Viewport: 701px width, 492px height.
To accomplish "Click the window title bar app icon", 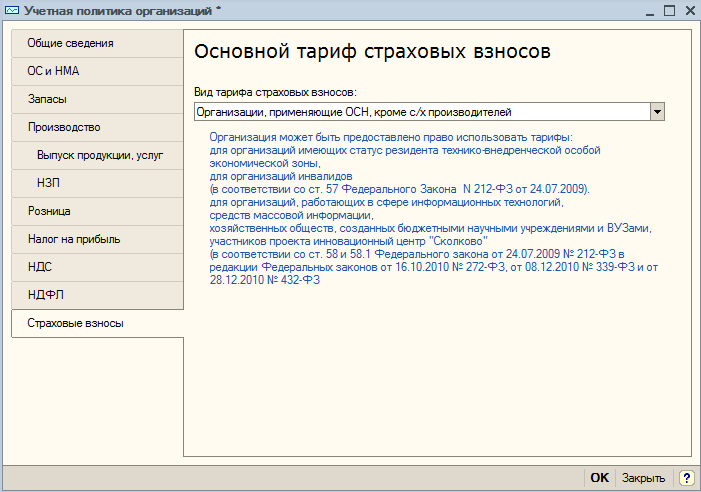I will (12, 10).
